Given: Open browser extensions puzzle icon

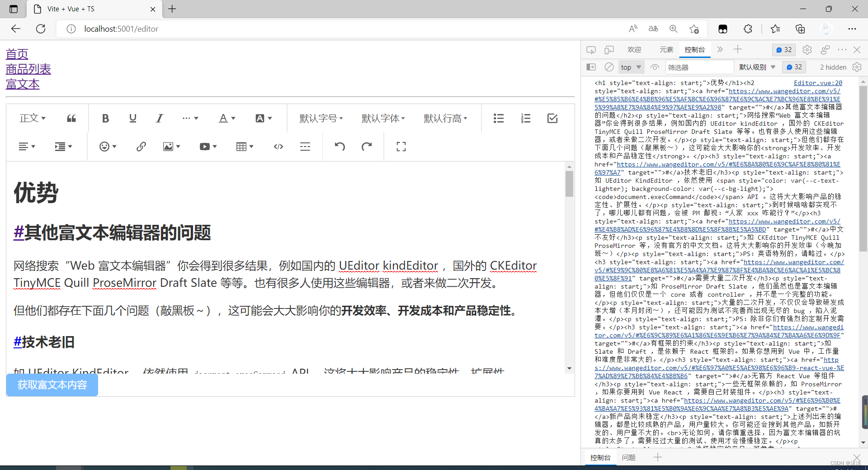Looking at the screenshot, I should pos(748,29).
